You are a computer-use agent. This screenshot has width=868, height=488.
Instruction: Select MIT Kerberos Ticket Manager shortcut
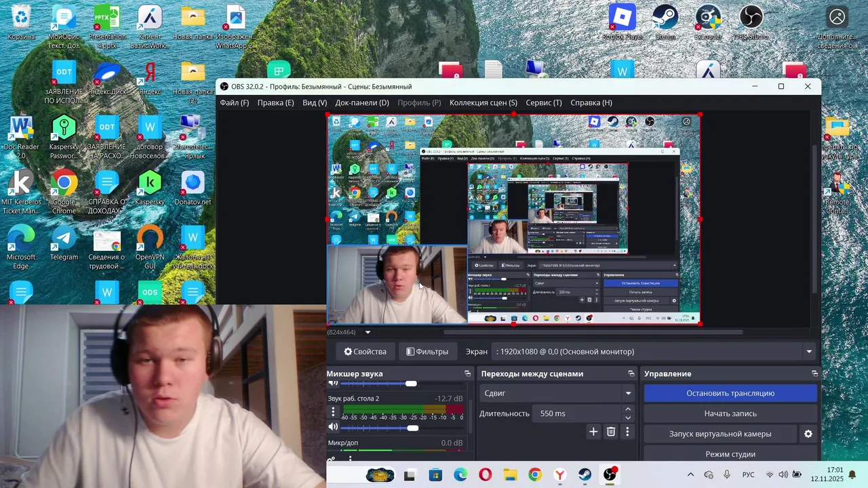pos(21,192)
